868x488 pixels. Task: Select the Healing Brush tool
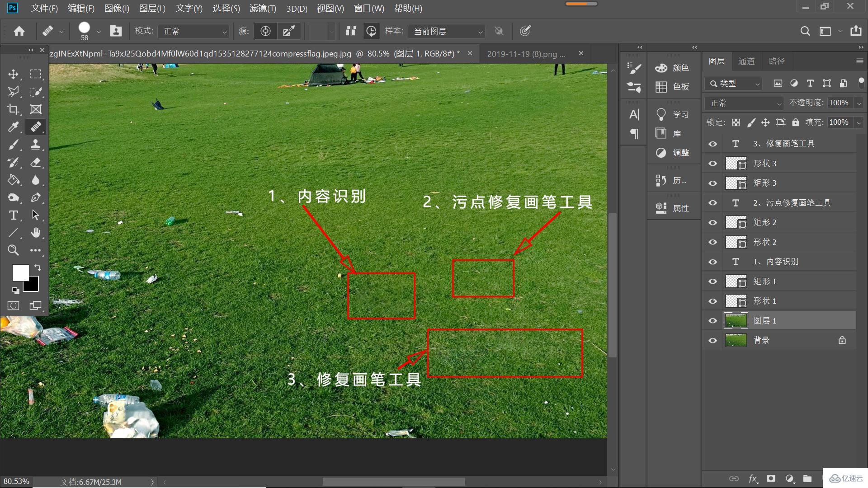tap(35, 127)
